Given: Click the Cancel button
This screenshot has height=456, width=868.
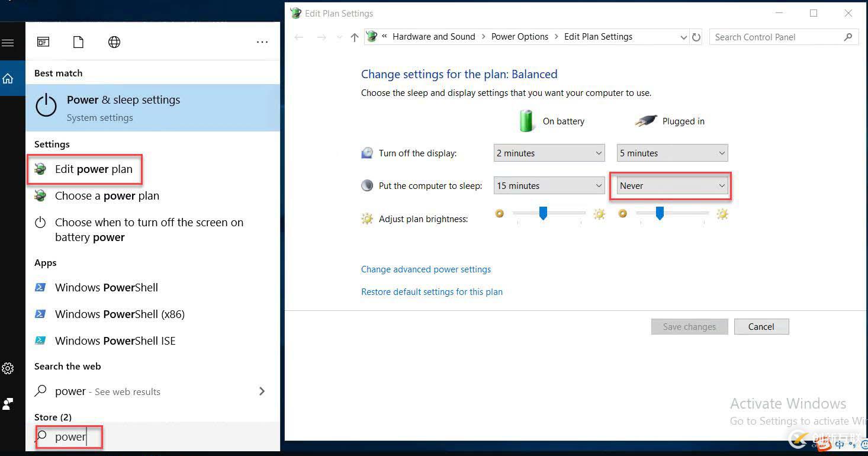Looking at the screenshot, I should point(761,327).
